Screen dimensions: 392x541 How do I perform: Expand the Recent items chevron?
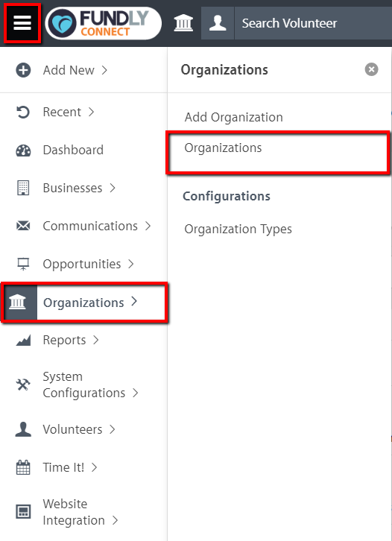click(x=91, y=112)
